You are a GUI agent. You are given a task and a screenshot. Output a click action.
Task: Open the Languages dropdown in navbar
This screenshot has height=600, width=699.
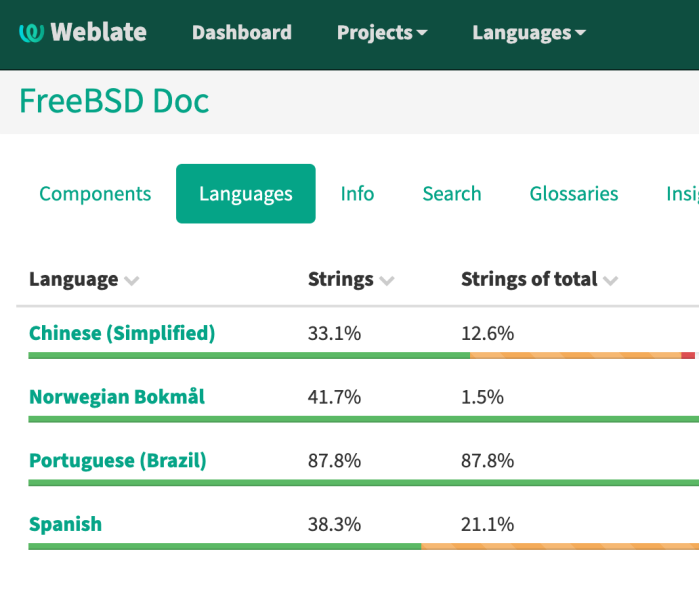pos(529,33)
